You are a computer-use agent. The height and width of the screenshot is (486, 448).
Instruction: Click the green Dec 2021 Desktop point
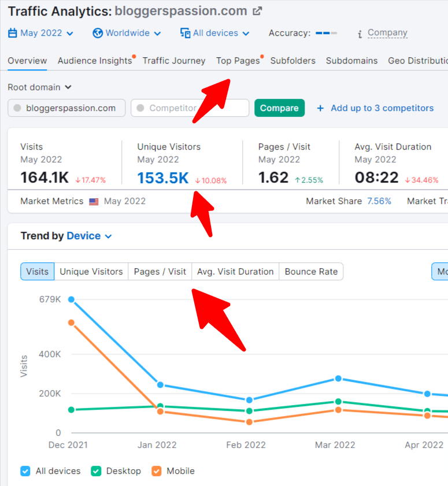(71, 410)
